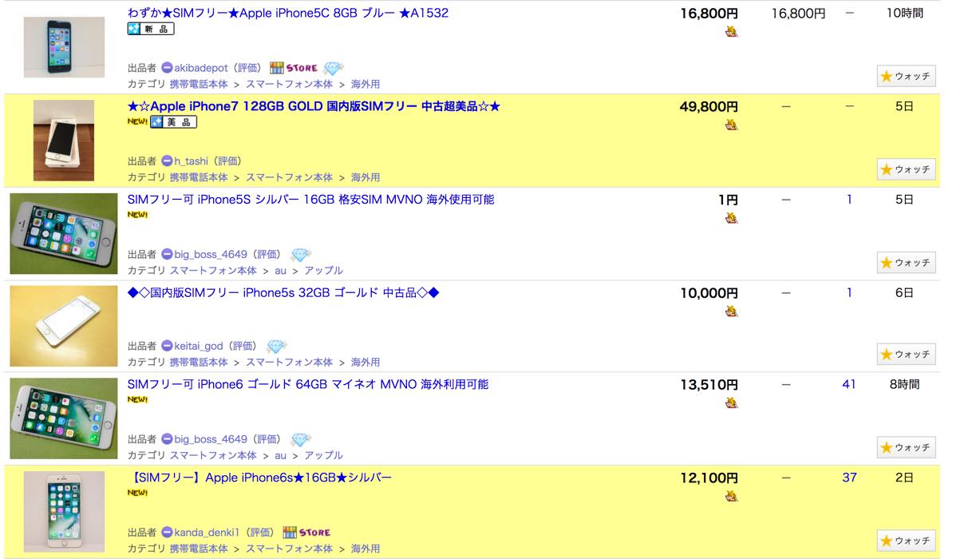This screenshot has width=980, height=559.
Task: Click the auction icon under the 10,000円 price
Action: [731, 311]
